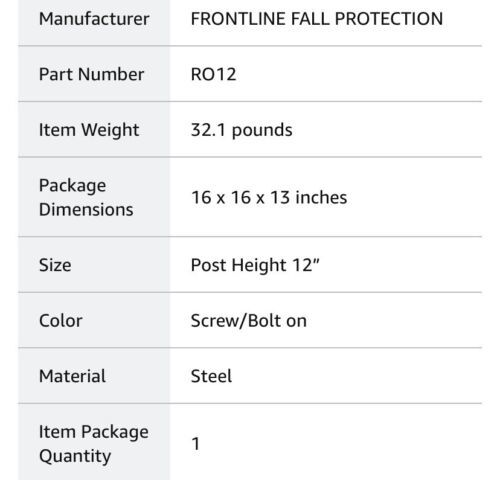
Task: Select the quantity value 1
Action: [195, 444]
